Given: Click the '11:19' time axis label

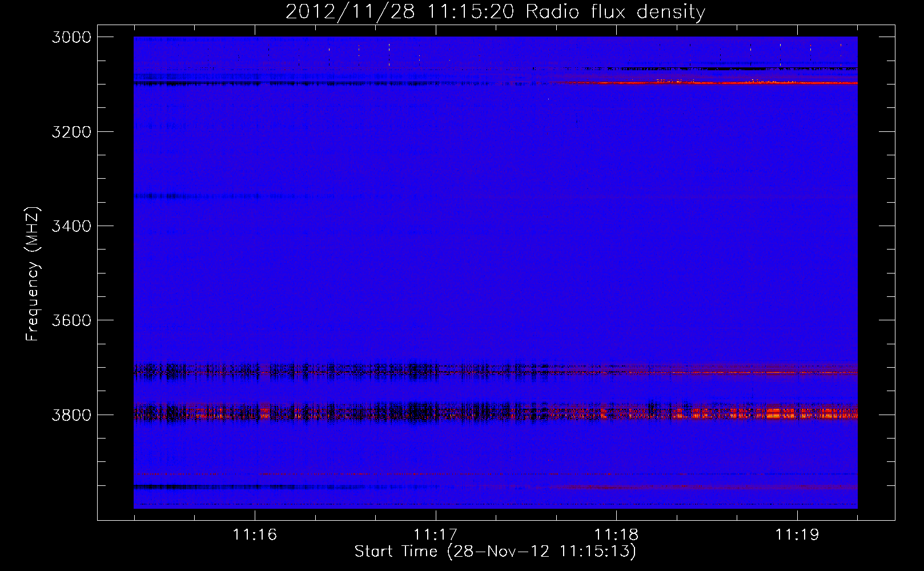Looking at the screenshot, I should (x=797, y=534).
